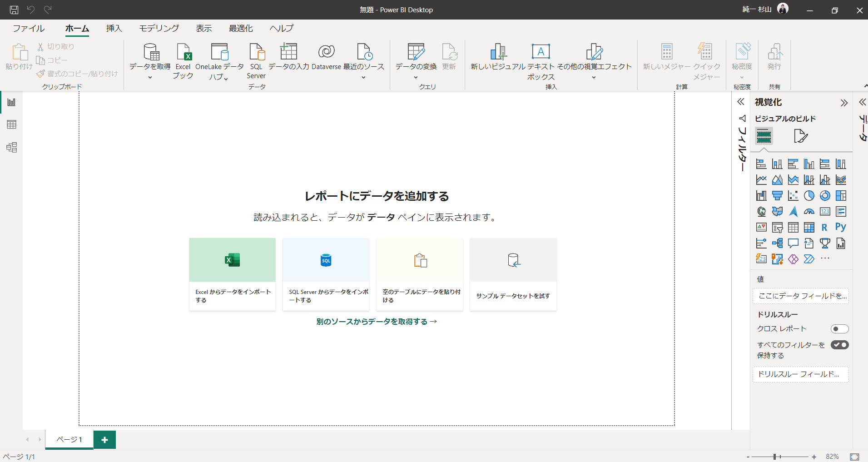Select the gauge visual
This screenshot has height=462, width=868.
coord(809,212)
